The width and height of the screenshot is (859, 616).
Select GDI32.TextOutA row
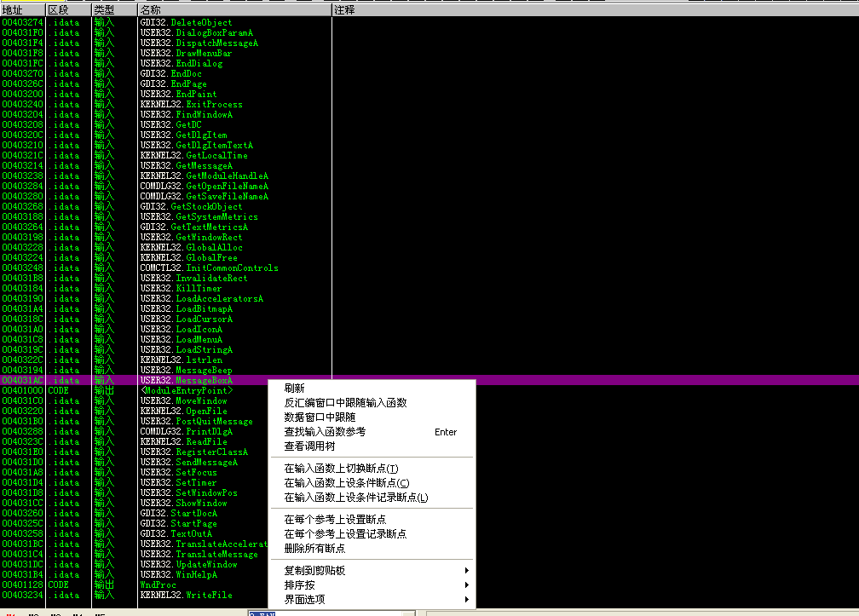176,533
